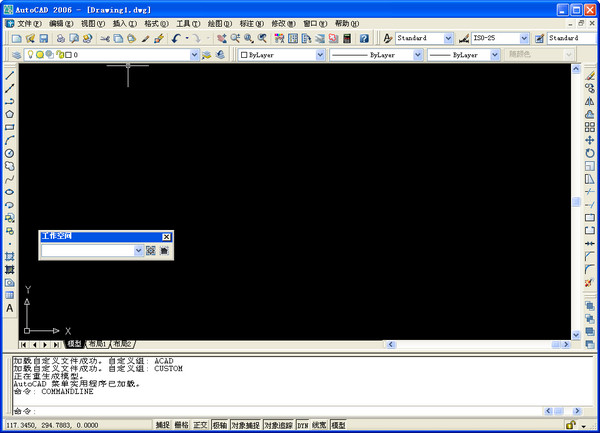Select the Circle tool
The height and width of the screenshot is (433, 600).
[10, 153]
